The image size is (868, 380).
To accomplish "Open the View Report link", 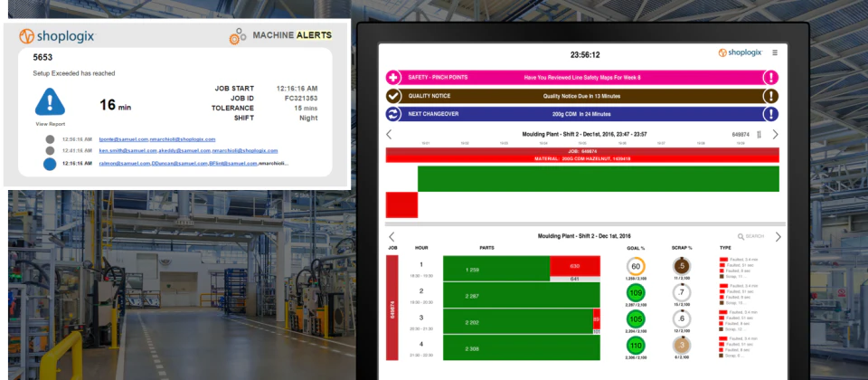I will (50, 124).
